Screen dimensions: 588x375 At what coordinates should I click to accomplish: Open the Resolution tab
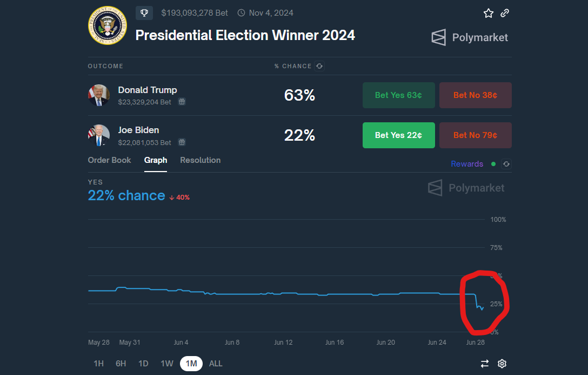[x=200, y=160]
